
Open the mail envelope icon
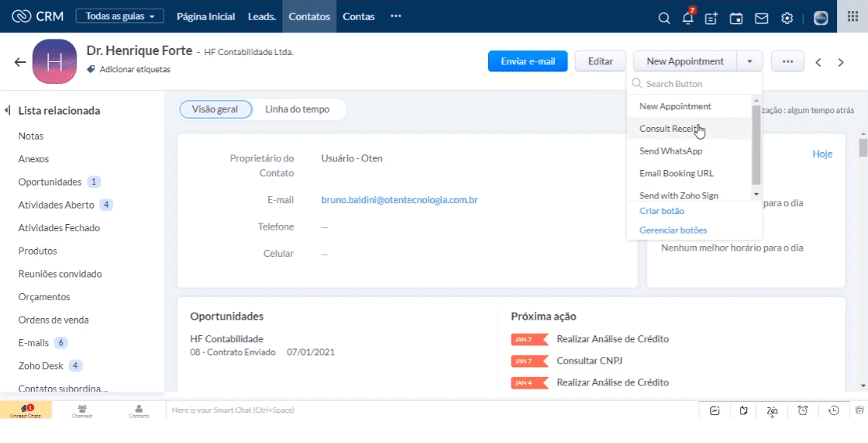tap(761, 18)
